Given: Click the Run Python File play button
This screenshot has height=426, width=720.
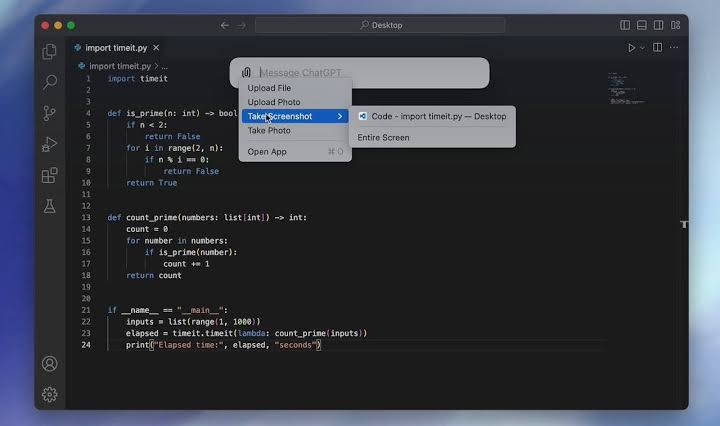Looking at the screenshot, I should pos(631,48).
